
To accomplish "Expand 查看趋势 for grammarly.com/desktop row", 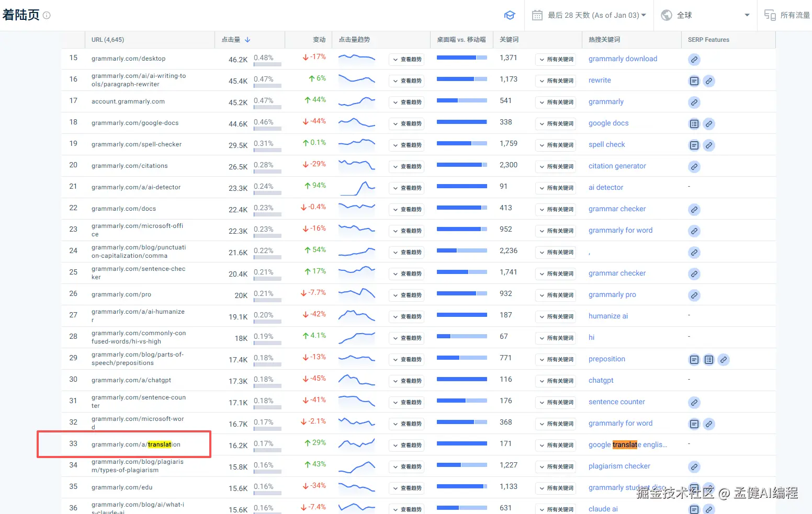I will [x=407, y=60].
